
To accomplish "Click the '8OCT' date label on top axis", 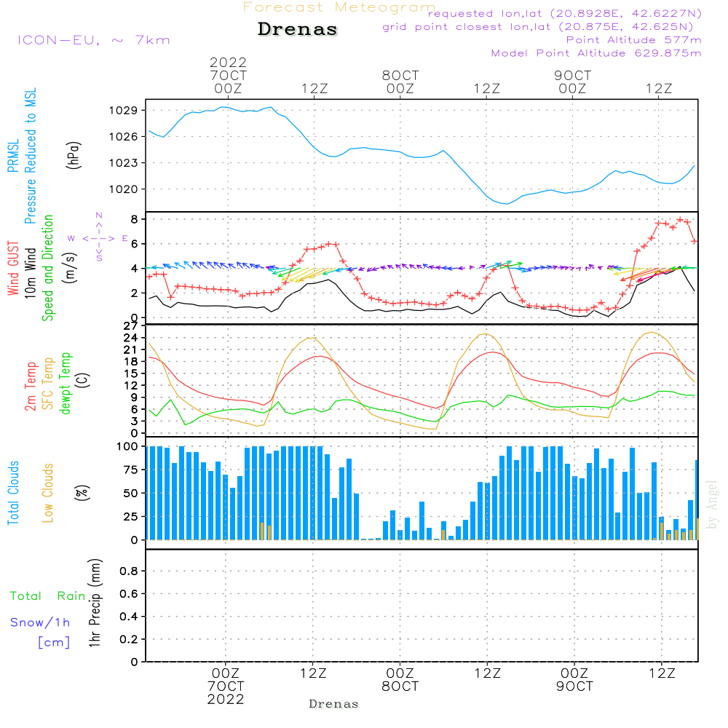I will [400, 76].
